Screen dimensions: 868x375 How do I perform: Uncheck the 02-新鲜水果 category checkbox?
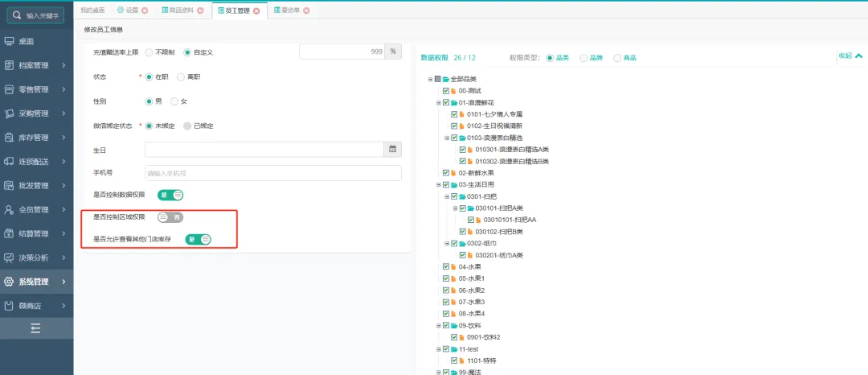coord(446,173)
